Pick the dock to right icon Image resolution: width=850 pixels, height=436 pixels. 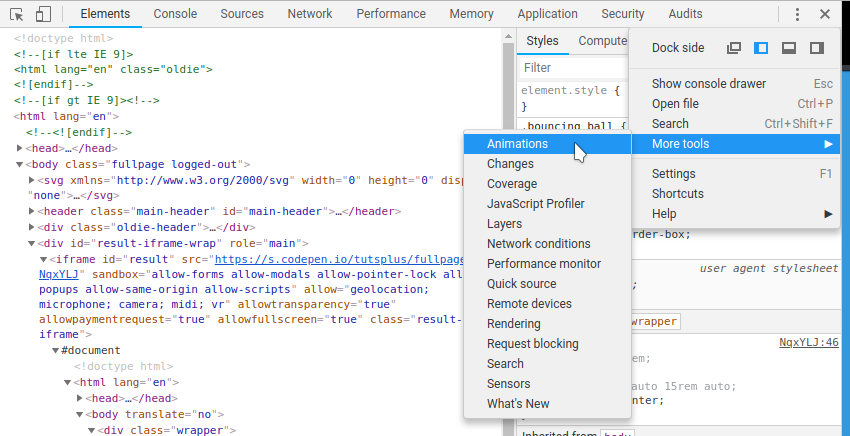coord(817,48)
